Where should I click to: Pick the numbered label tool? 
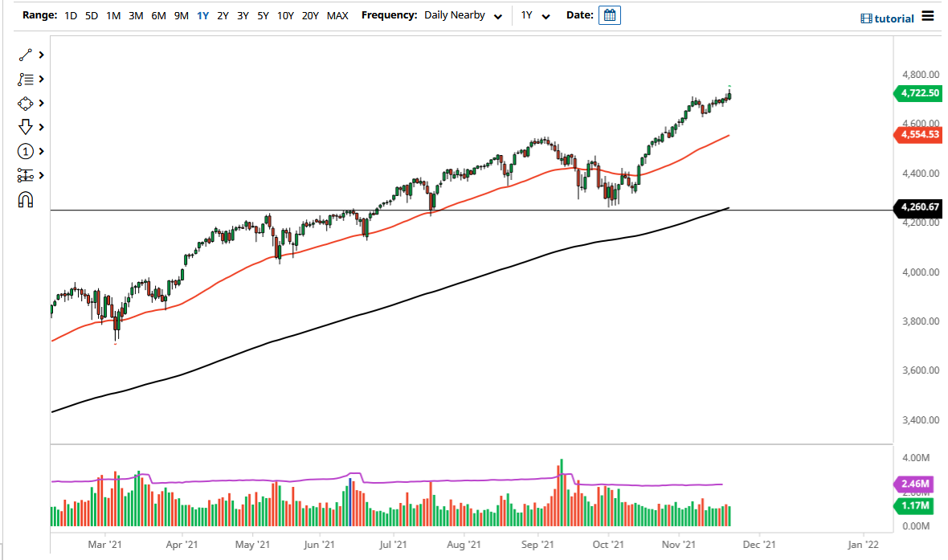[x=24, y=151]
